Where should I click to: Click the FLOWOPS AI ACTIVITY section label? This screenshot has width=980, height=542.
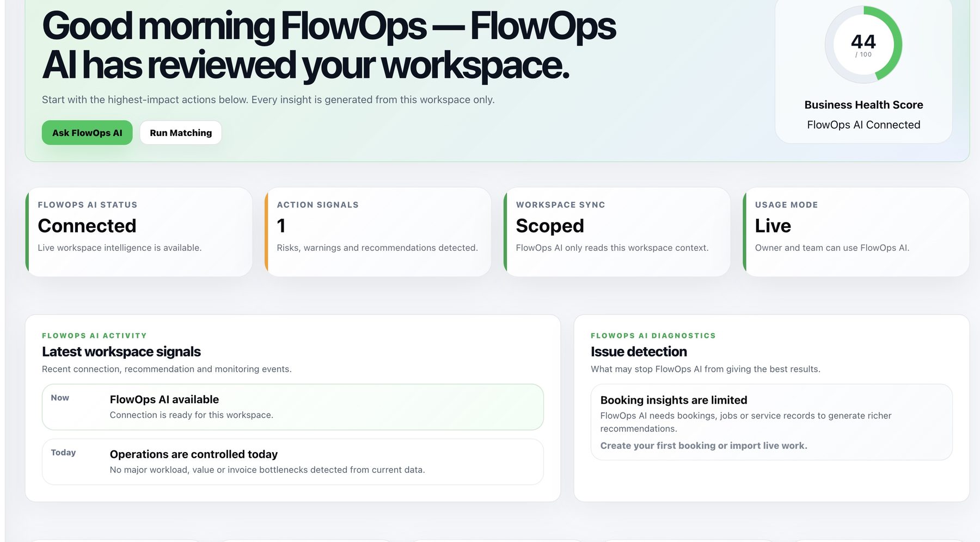tap(94, 336)
